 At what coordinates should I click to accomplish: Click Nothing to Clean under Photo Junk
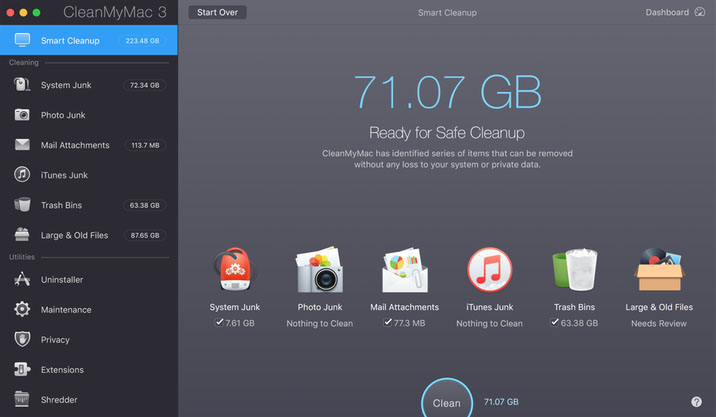(x=320, y=323)
